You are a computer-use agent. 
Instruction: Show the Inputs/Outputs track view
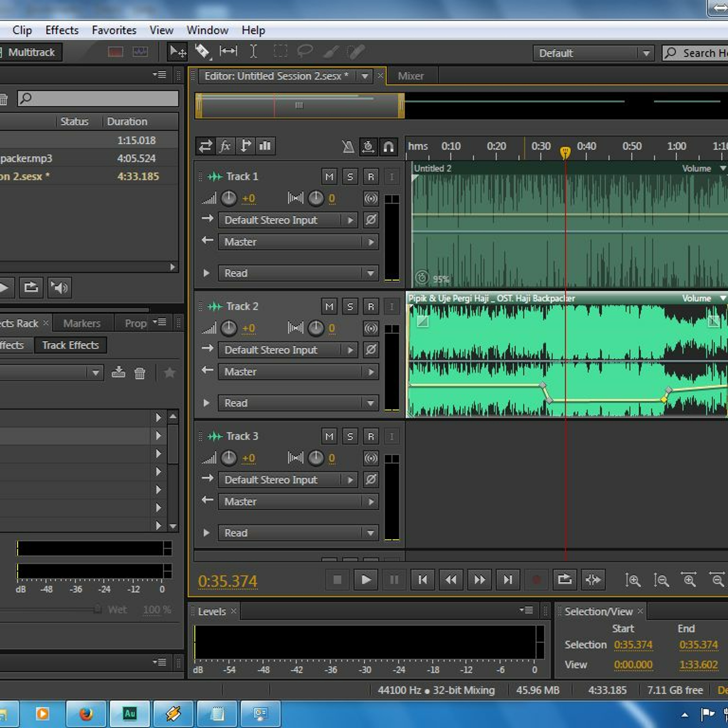[x=205, y=146]
